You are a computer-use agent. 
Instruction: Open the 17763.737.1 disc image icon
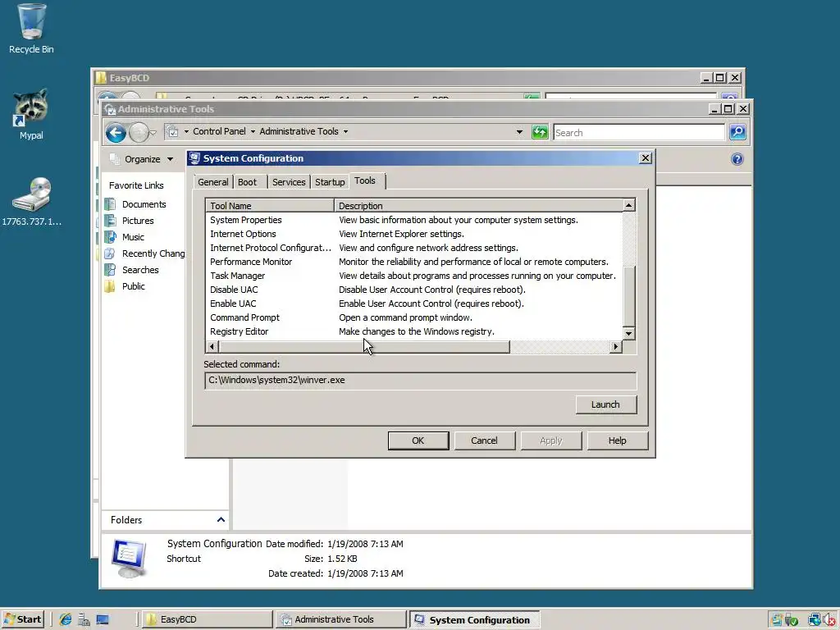pyautogui.click(x=31, y=201)
